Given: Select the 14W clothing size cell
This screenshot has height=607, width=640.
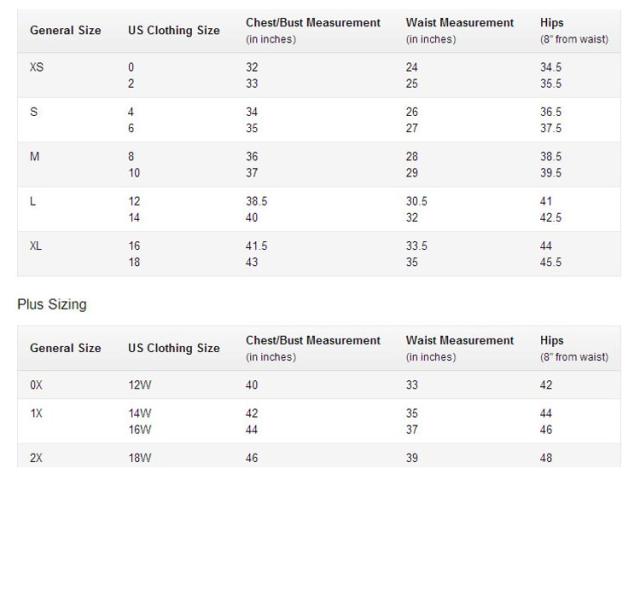Looking at the screenshot, I should point(139,413).
